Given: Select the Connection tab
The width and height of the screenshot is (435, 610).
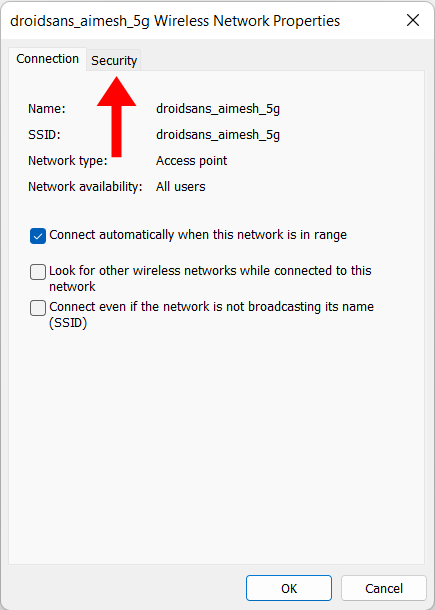Looking at the screenshot, I should [x=47, y=59].
